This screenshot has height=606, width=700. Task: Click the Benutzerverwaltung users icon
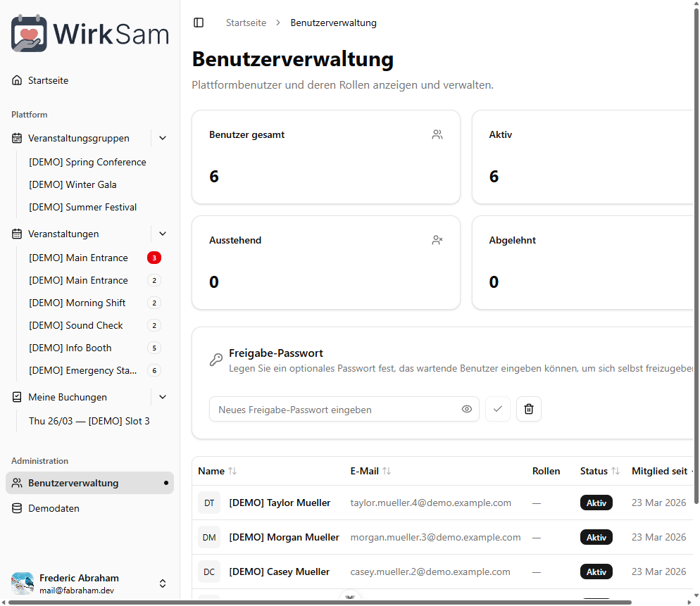click(x=17, y=483)
